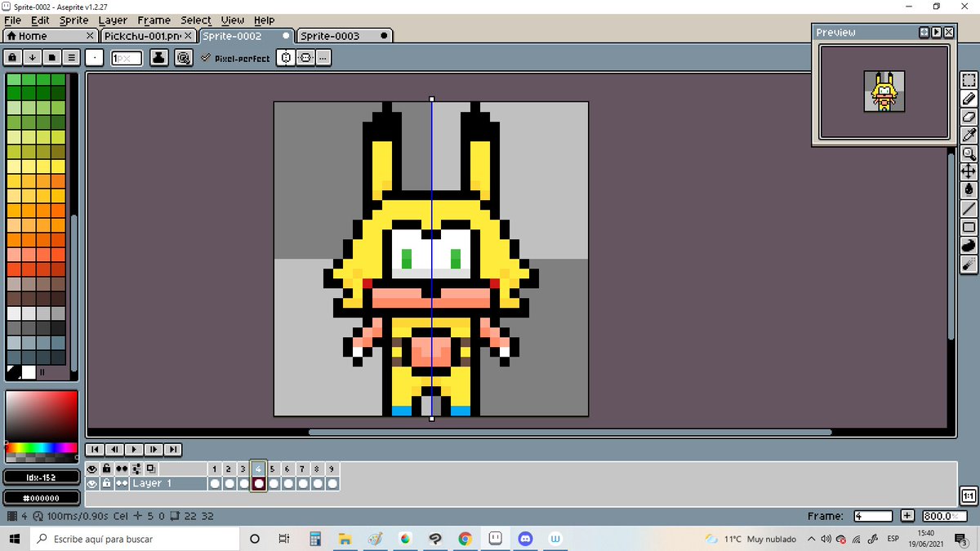This screenshot has width=980, height=551.
Task: Open the Frame menu
Action: click(x=154, y=20)
